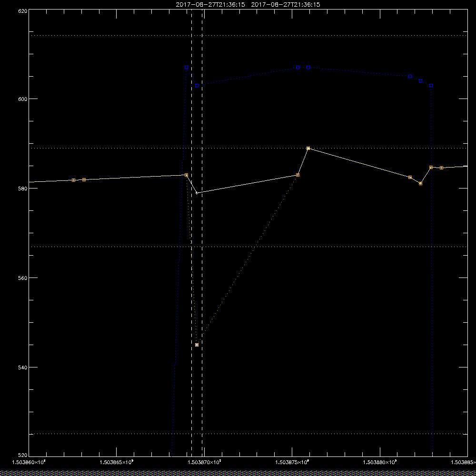Select the peak data marker near 589
The height and width of the screenshot is (476, 476).
308,149
